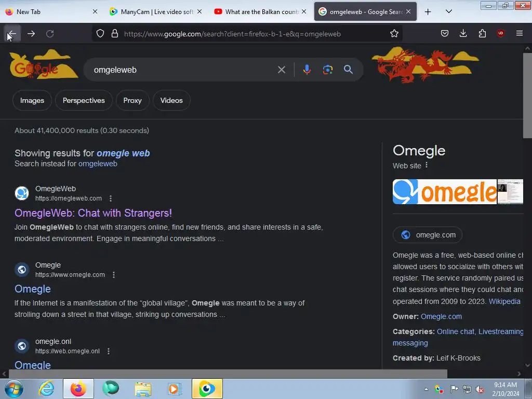Open the Google doodle logo

pos(43,65)
